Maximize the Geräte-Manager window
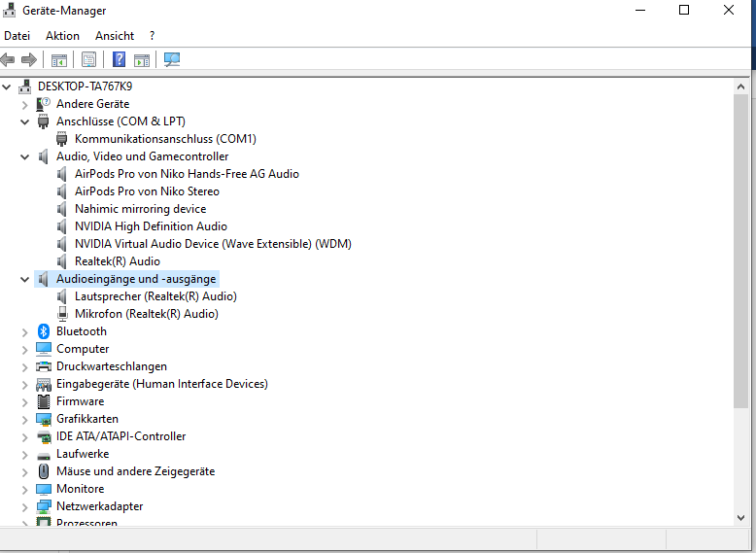Image resolution: width=756 pixels, height=553 pixels. pyautogui.click(x=684, y=10)
